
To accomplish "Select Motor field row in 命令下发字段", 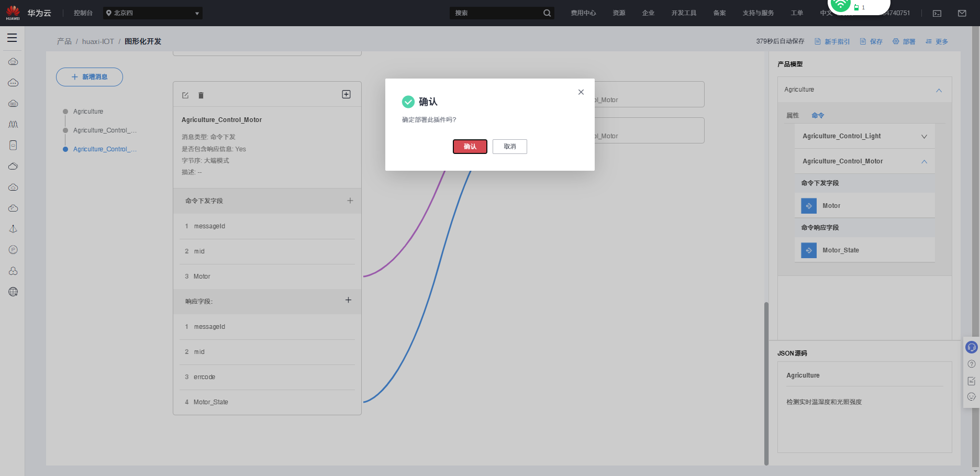I will [x=267, y=276].
